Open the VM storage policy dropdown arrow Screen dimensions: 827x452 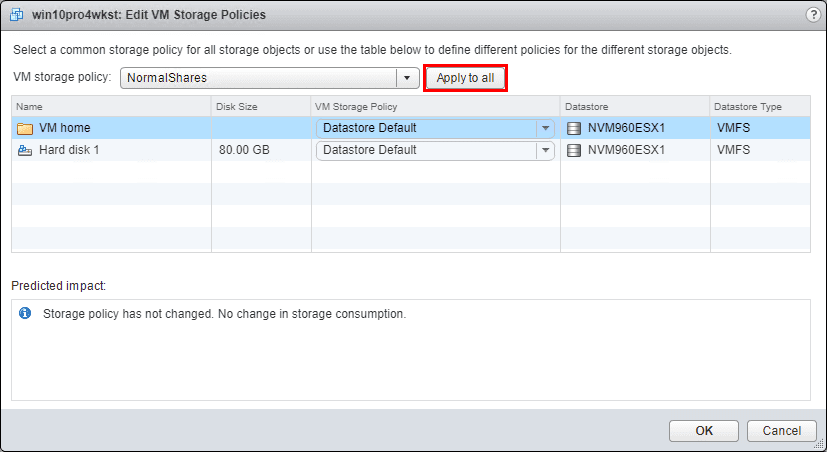[408, 78]
